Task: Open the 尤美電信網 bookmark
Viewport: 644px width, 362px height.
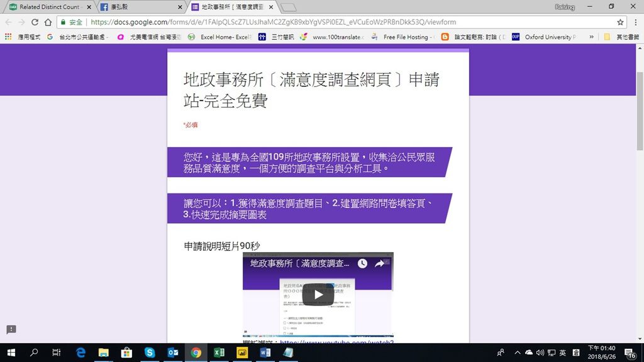Action: pos(150,37)
